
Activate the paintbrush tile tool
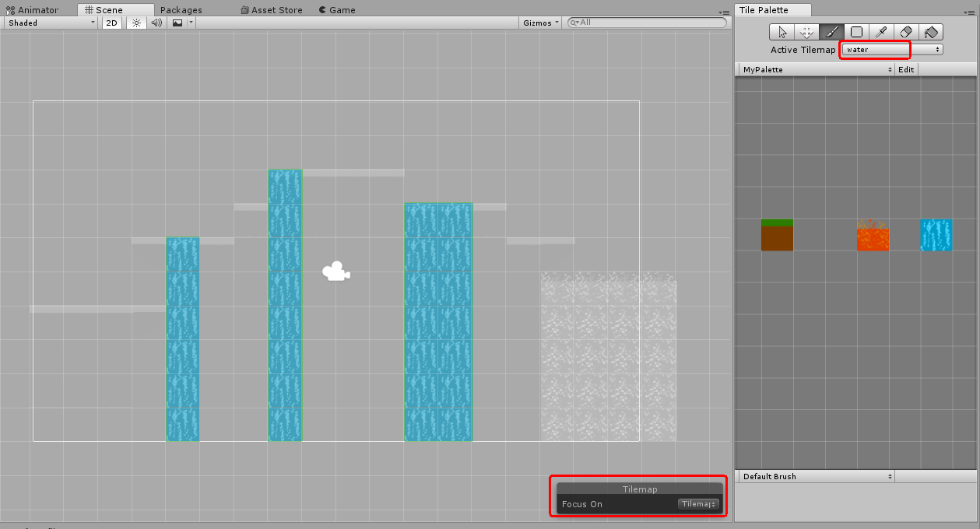[x=831, y=32]
